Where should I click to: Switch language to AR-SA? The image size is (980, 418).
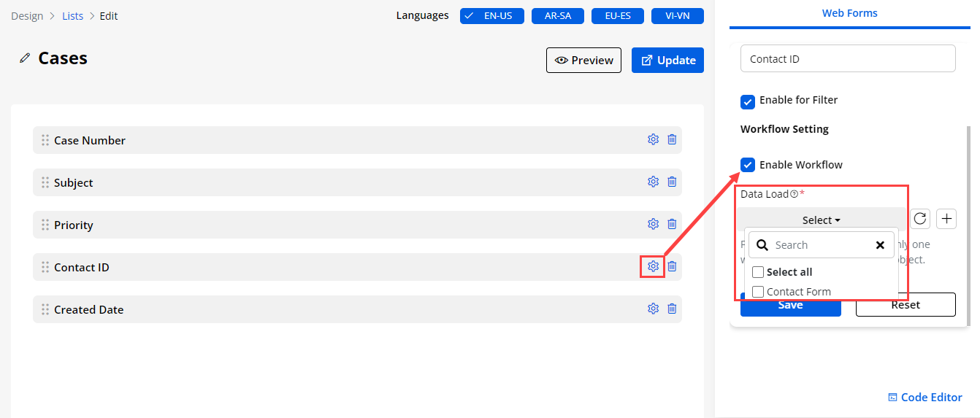pyautogui.click(x=557, y=15)
